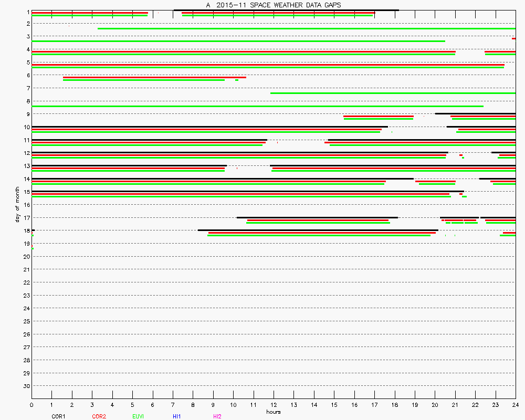Select the COR1 legend label
Image resolution: width=525 pixels, height=420 pixels.
58,416
